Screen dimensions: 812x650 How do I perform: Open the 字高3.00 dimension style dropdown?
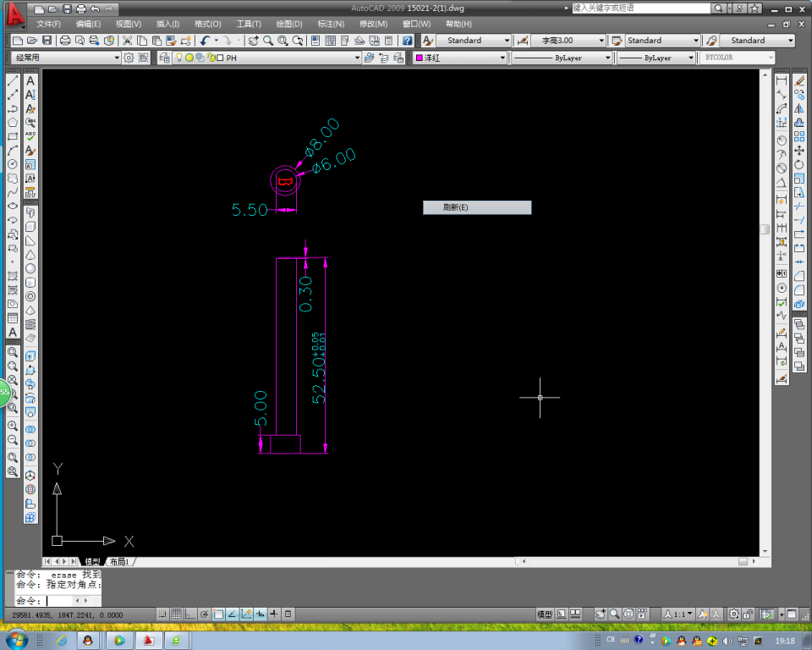pyautogui.click(x=601, y=41)
